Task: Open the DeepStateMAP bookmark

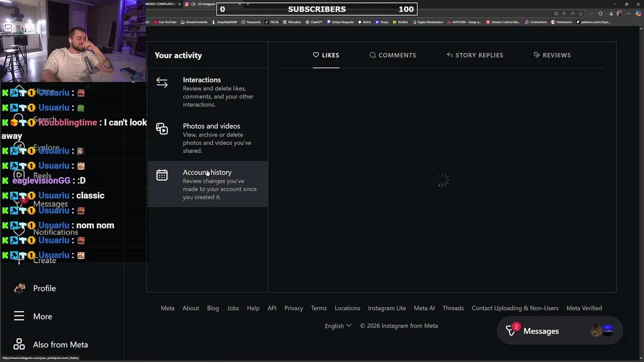Action: [224, 22]
